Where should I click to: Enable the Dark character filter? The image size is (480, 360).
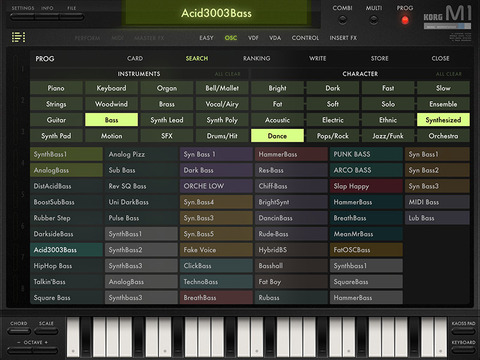pyautogui.click(x=333, y=88)
